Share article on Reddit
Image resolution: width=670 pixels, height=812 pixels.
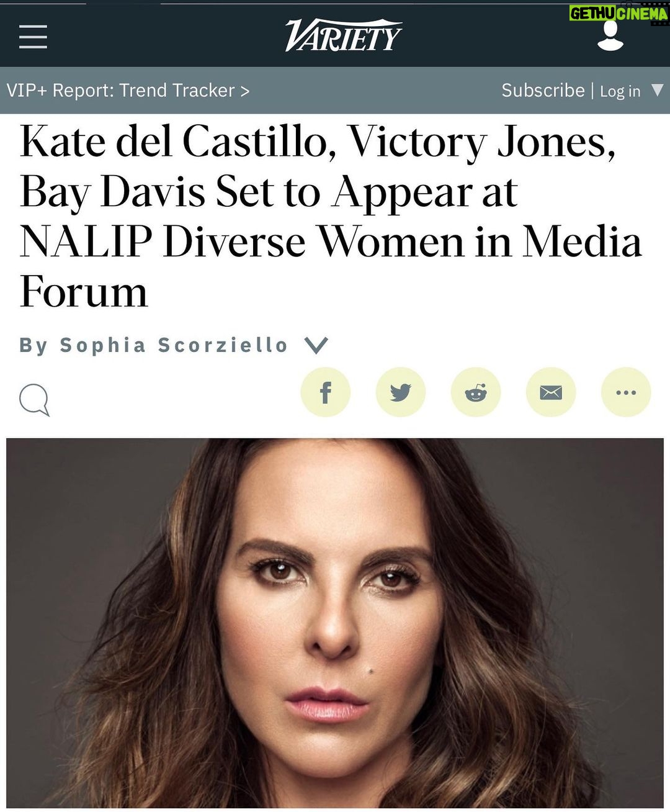[x=476, y=392]
